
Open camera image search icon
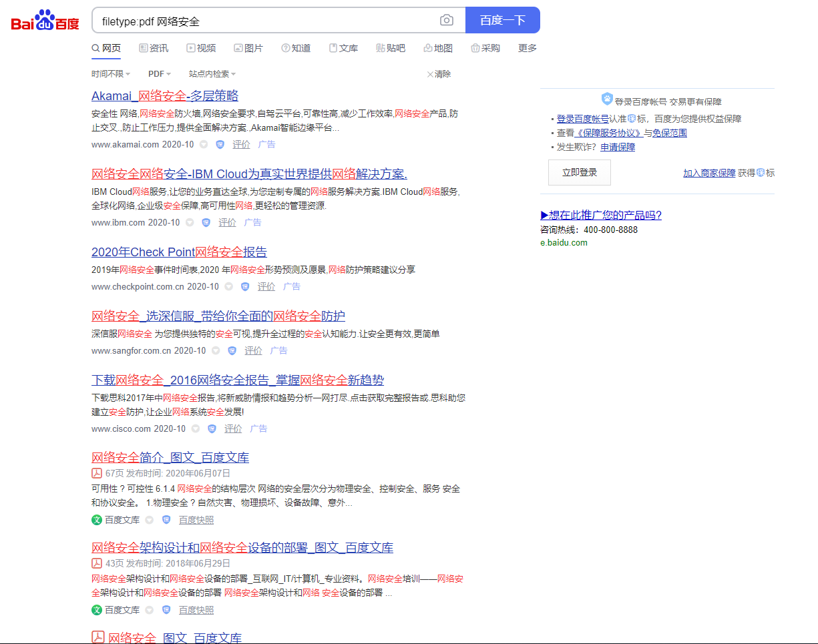pyautogui.click(x=447, y=21)
